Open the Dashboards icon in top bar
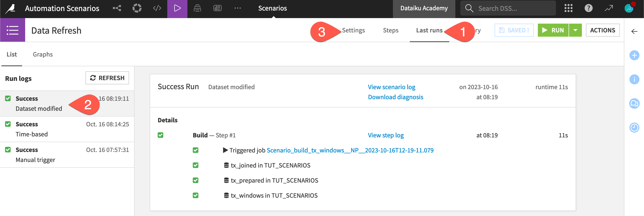The image size is (644, 216). click(217, 8)
